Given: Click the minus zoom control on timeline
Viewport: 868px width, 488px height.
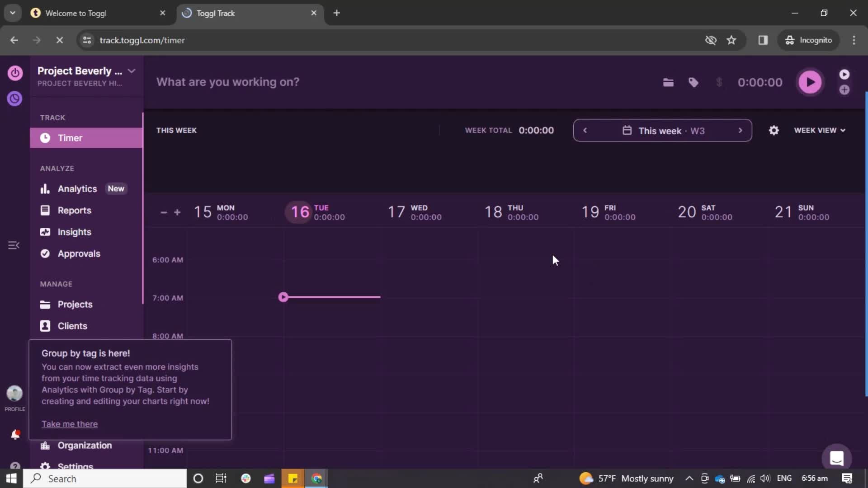Looking at the screenshot, I should tap(164, 212).
